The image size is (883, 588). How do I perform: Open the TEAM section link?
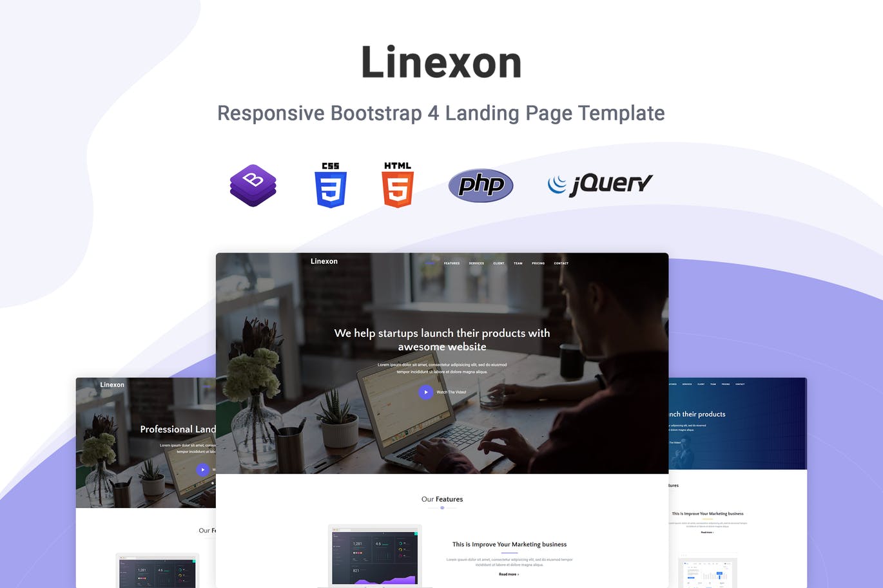518,263
